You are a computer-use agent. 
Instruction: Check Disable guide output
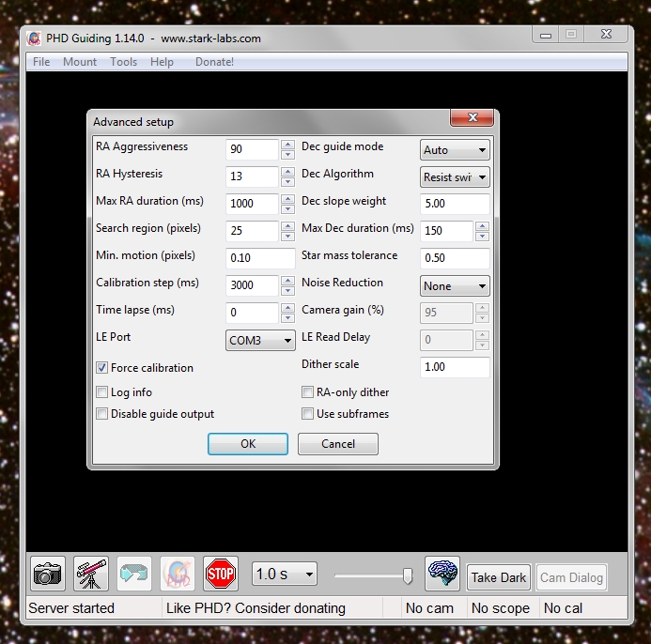click(101, 414)
